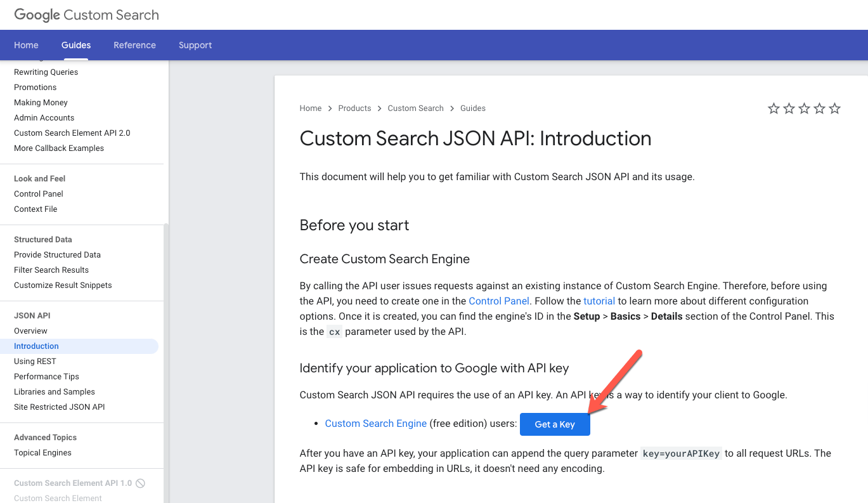
Task: Go to Products in breadcrumb
Action: pyautogui.click(x=354, y=108)
